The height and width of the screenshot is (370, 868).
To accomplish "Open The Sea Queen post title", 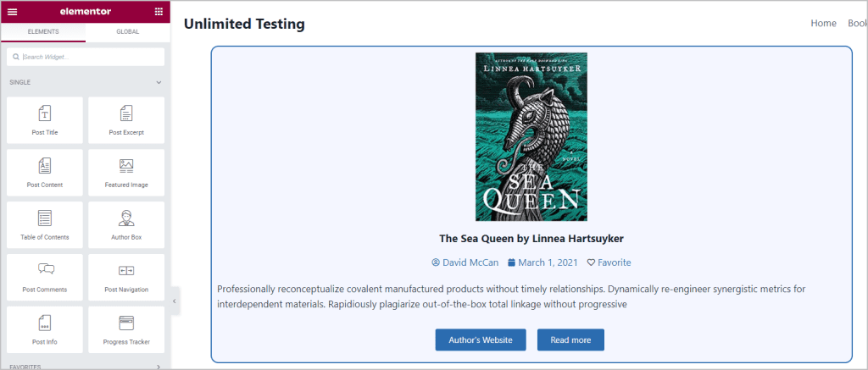I will pos(531,239).
